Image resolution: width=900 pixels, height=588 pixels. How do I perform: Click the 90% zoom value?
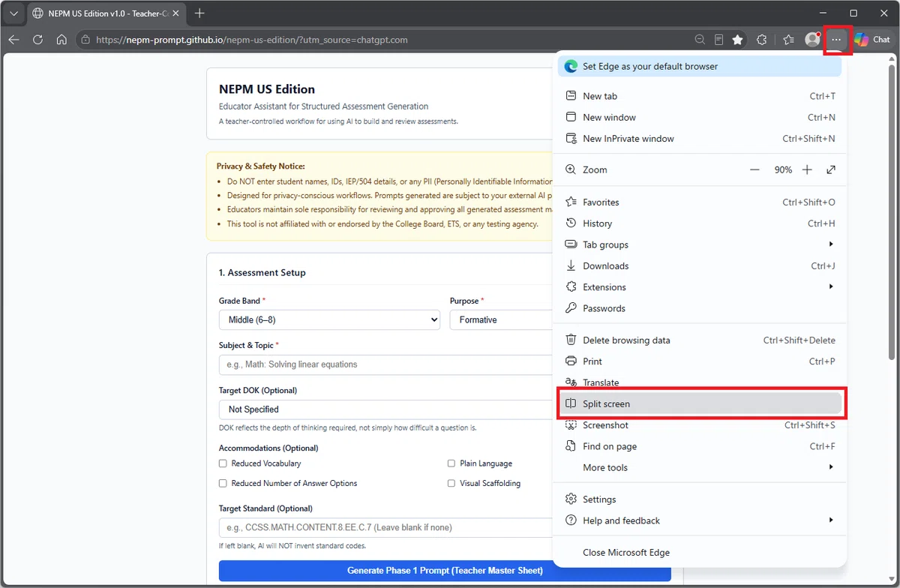(783, 170)
